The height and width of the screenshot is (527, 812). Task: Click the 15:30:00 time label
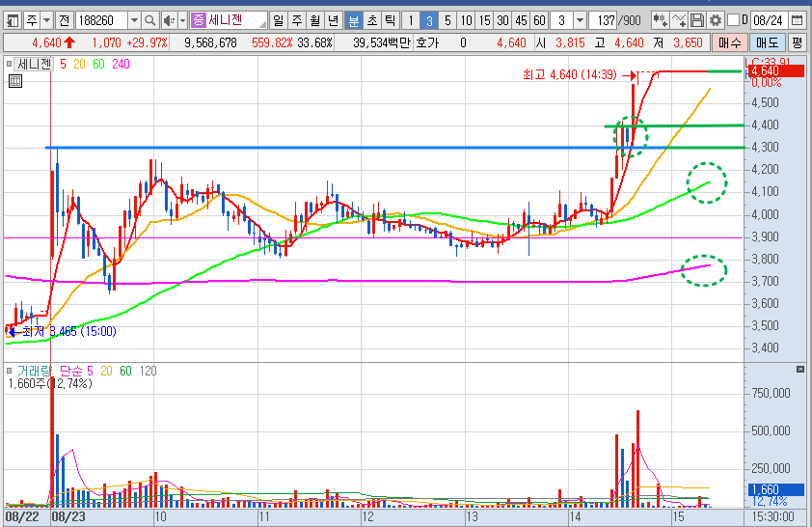(772, 516)
